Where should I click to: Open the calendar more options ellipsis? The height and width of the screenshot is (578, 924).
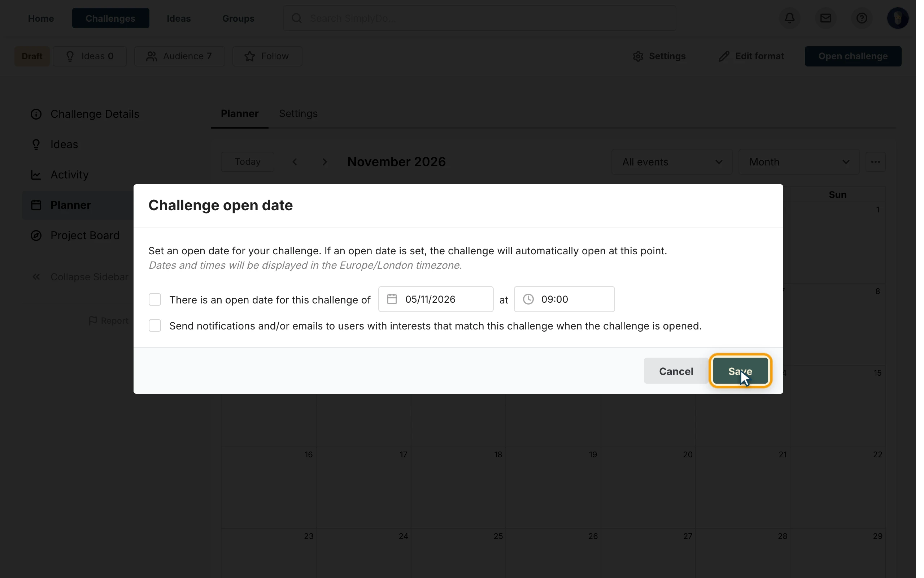[x=875, y=162]
